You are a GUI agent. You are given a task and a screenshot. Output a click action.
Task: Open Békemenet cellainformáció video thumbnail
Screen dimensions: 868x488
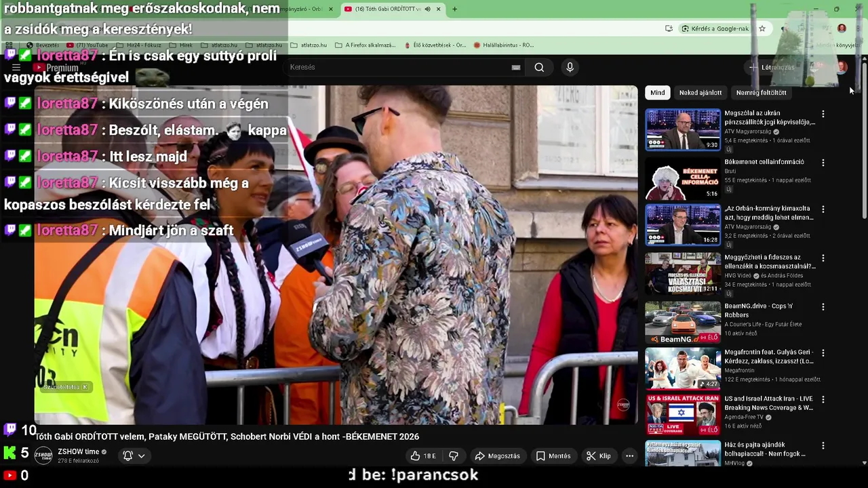683,178
